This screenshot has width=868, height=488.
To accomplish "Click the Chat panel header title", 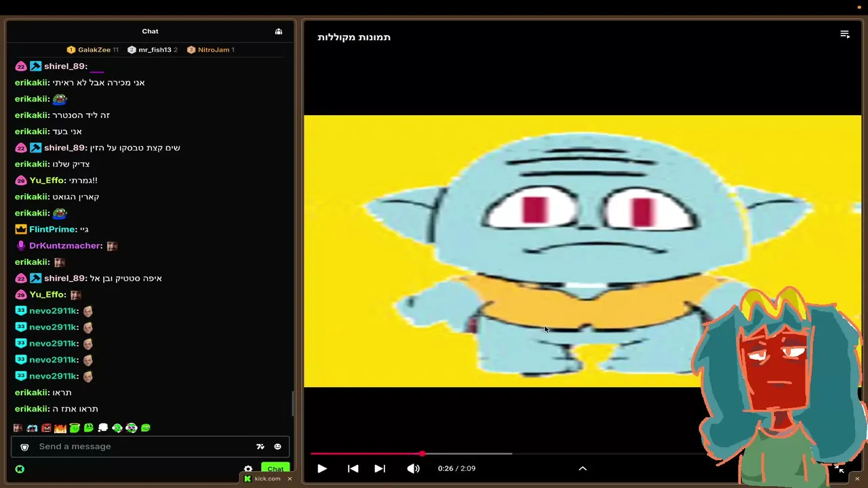I will pos(150,31).
